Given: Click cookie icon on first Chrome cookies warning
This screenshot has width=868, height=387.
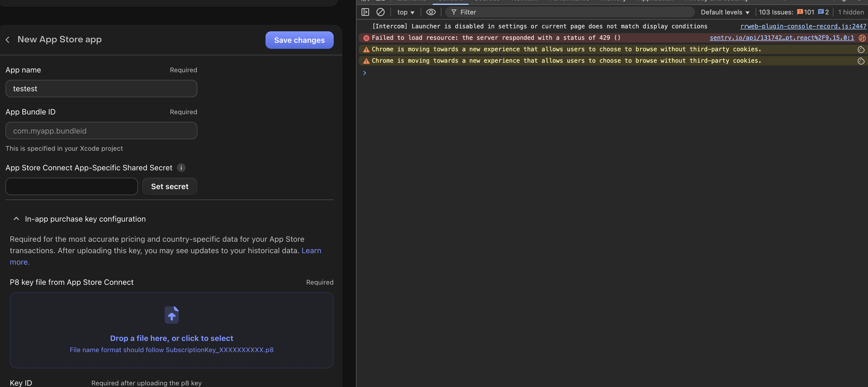Looking at the screenshot, I should tap(861, 50).
